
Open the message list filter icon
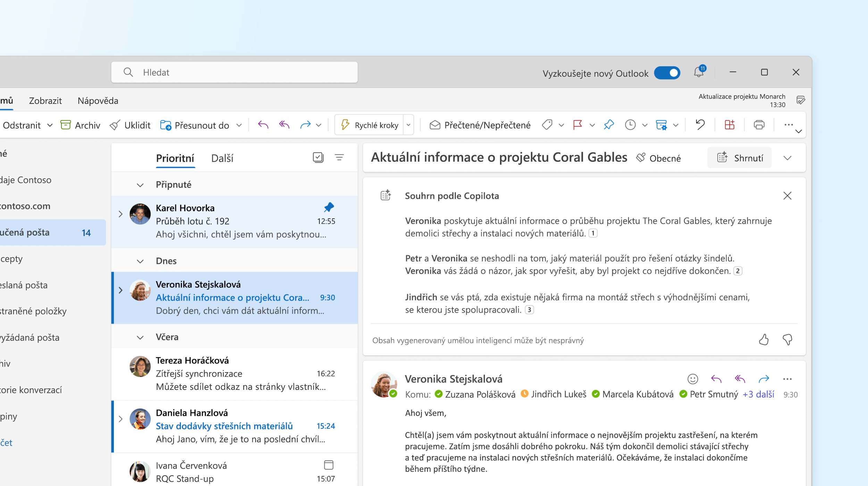(x=339, y=158)
